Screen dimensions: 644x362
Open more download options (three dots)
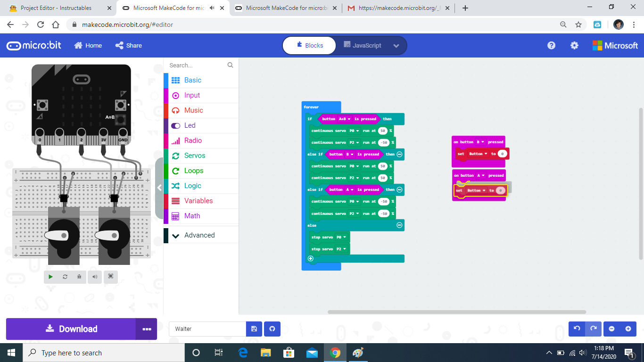[147, 329]
